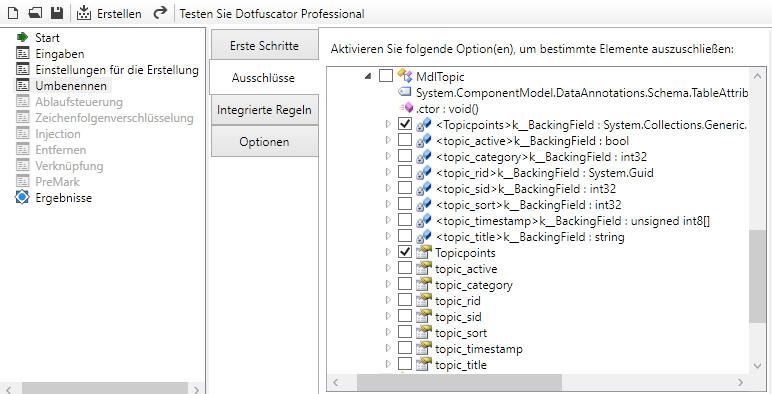Check the <topic_active>k__BackingField checkbox
772x394 pixels.
[405, 140]
